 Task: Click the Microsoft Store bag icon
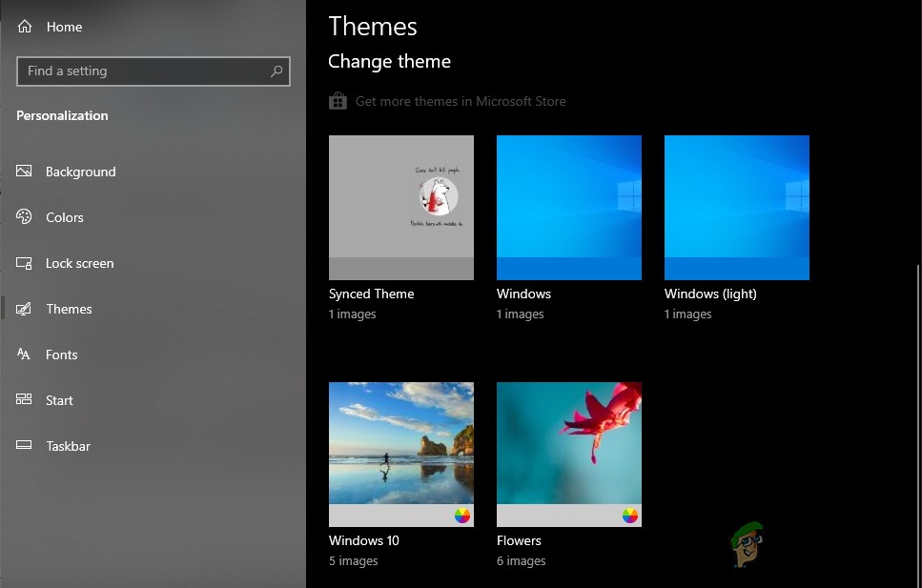point(338,101)
